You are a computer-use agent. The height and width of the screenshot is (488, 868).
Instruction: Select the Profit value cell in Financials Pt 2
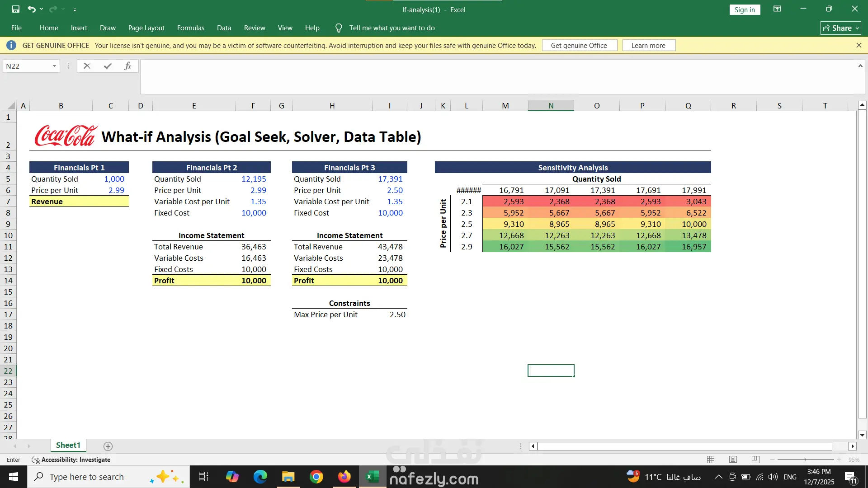pyautogui.click(x=254, y=281)
